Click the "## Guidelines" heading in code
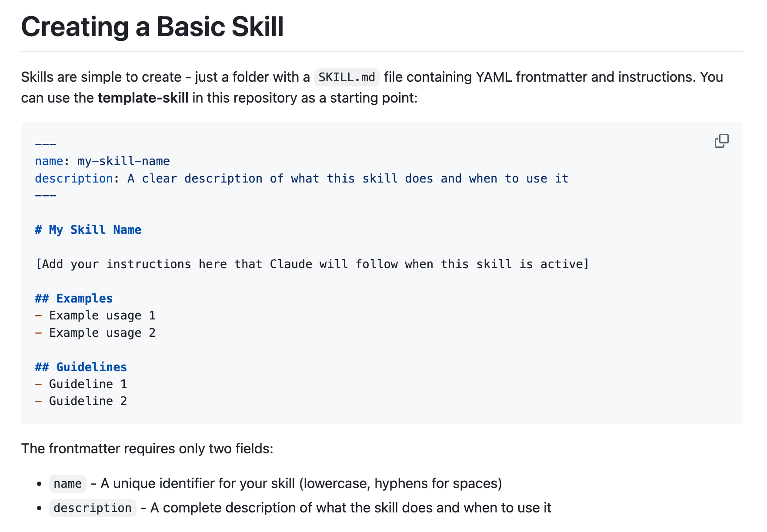Image resolution: width=767 pixels, height=532 pixels. [x=81, y=367]
